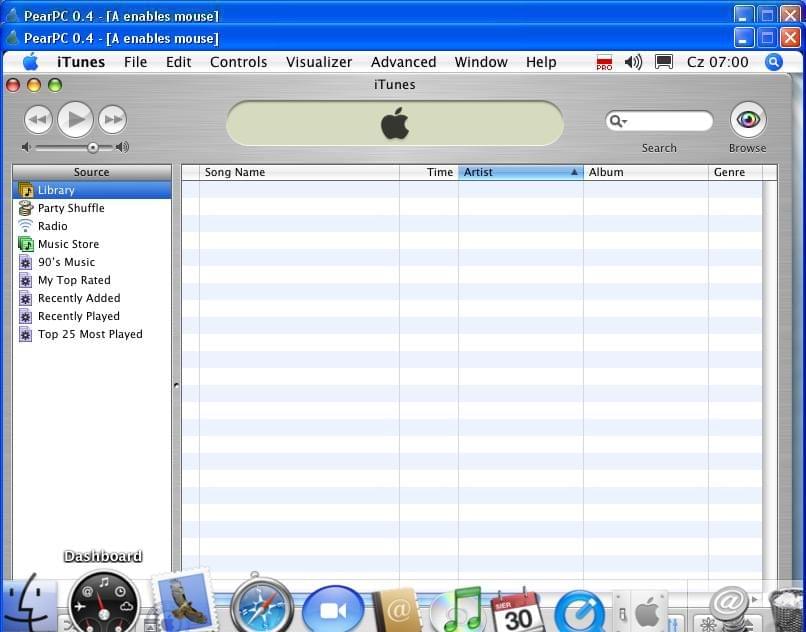
Task: Open Spotlight search in the menu bar
Action: tap(773, 62)
